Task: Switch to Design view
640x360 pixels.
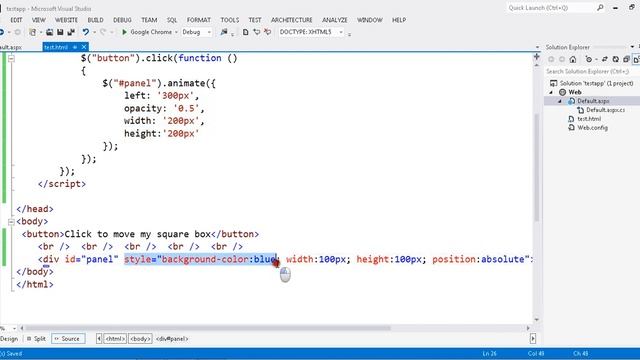Action: [9, 339]
